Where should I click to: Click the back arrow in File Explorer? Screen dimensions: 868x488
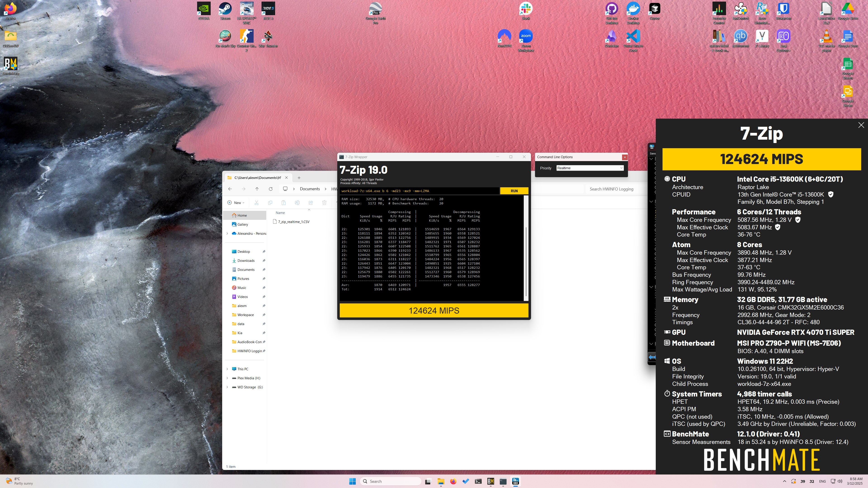pos(230,189)
